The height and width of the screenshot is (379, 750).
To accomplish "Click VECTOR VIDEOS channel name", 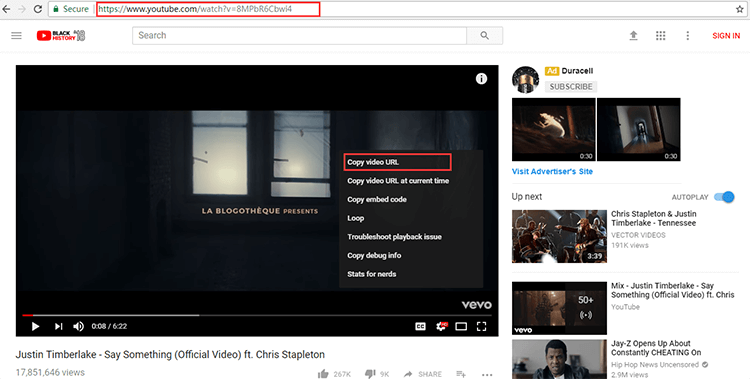I will [x=638, y=235].
